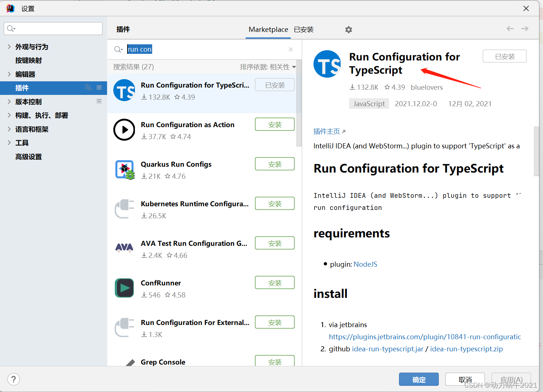The width and height of the screenshot is (543, 392).
Task: Click the settings search magnifier icon
Action: point(11,29)
